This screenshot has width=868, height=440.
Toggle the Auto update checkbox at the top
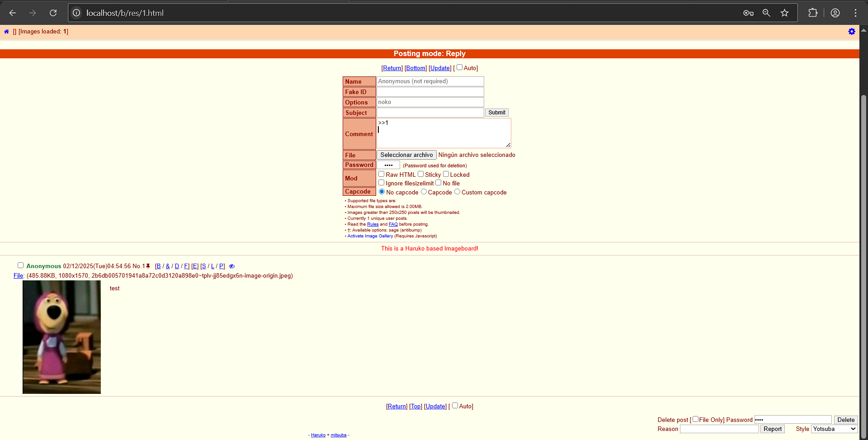459,67
